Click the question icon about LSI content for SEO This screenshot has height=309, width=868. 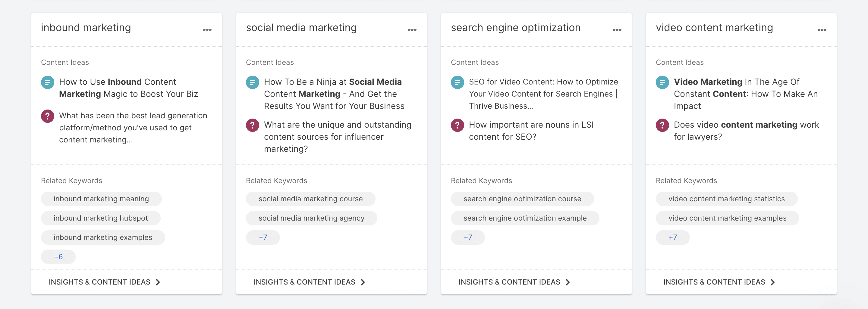point(457,125)
